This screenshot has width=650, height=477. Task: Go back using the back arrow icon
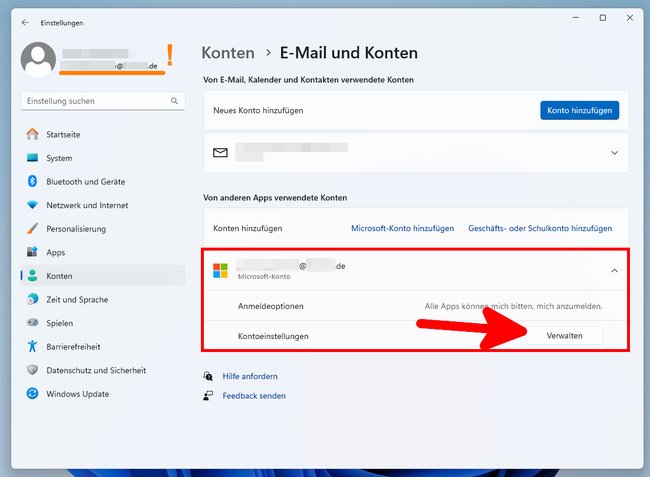25,23
